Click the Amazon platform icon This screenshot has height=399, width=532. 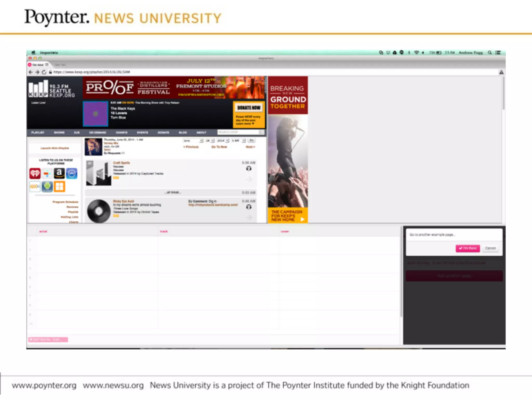59,173
